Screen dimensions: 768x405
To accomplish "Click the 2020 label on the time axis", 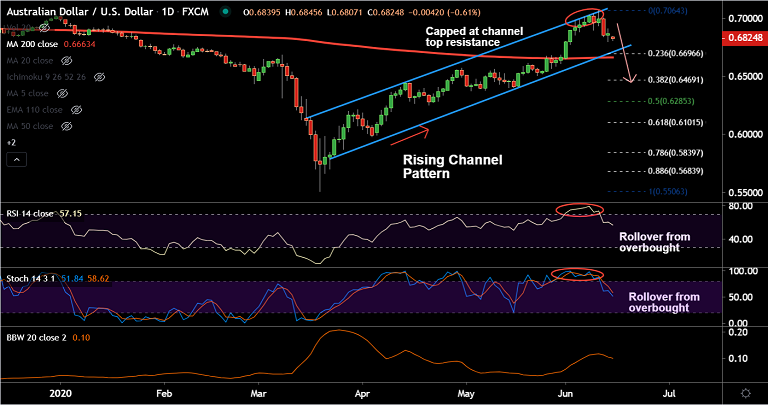I will click(x=61, y=394).
